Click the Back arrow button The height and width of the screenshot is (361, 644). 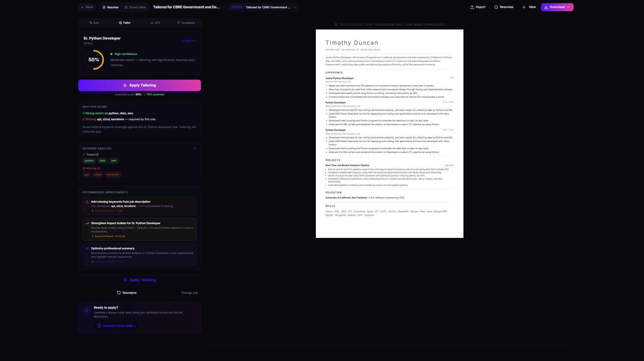pos(87,7)
